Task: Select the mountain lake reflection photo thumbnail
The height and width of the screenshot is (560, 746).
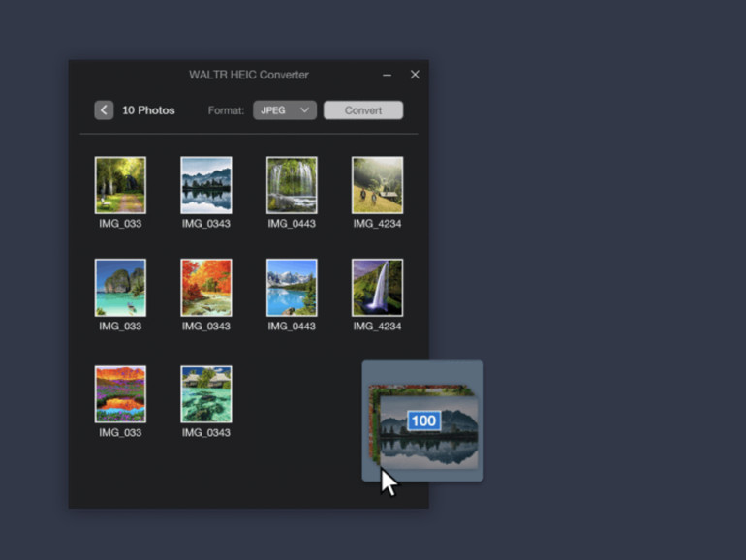Action: tap(206, 185)
